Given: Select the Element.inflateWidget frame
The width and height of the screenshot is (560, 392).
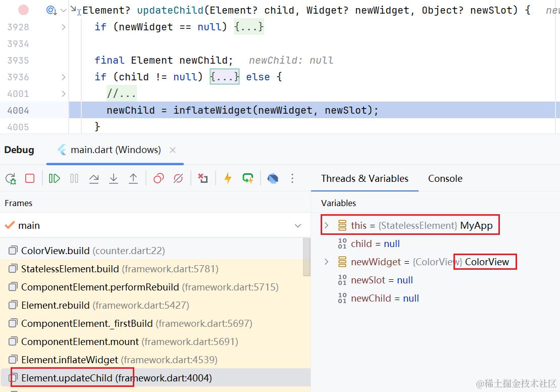Looking at the screenshot, I should pyautogui.click(x=155, y=360).
